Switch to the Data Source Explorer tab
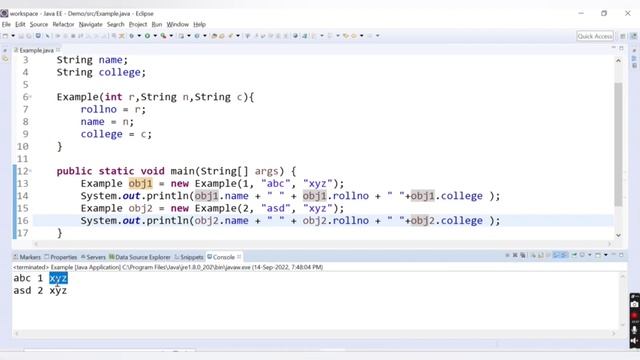The width and height of the screenshot is (640, 360). 140,257
